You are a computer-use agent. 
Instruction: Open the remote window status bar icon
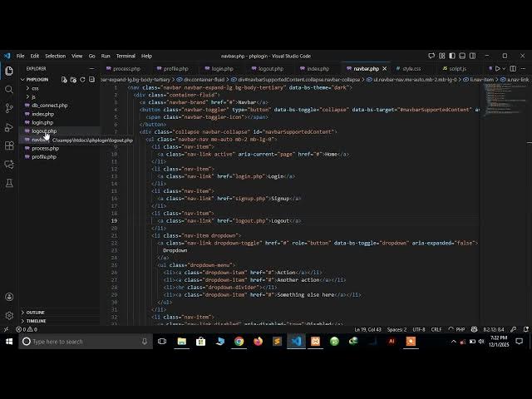coord(6,329)
